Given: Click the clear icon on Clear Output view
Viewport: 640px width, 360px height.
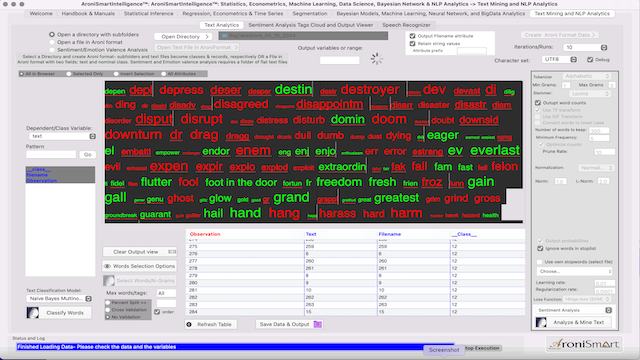Looking at the screenshot, I should (172, 252).
